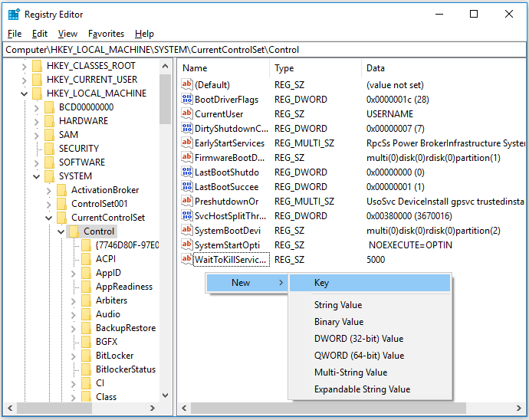
Task: Select the ActivationBroker key in tree
Action: coord(105,190)
